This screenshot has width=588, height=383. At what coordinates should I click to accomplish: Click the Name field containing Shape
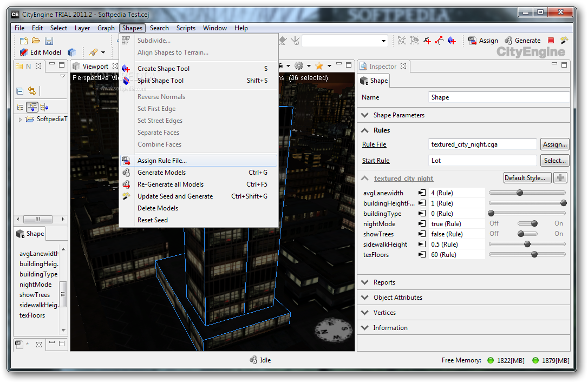[x=498, y=97]
